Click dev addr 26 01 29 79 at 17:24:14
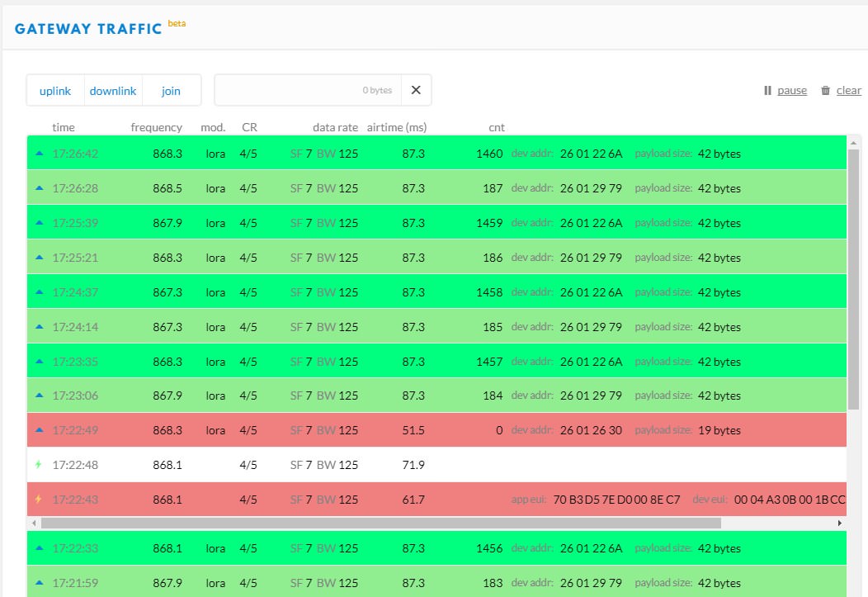This screenshot has width=868, height=597. (x=592, y=327)
